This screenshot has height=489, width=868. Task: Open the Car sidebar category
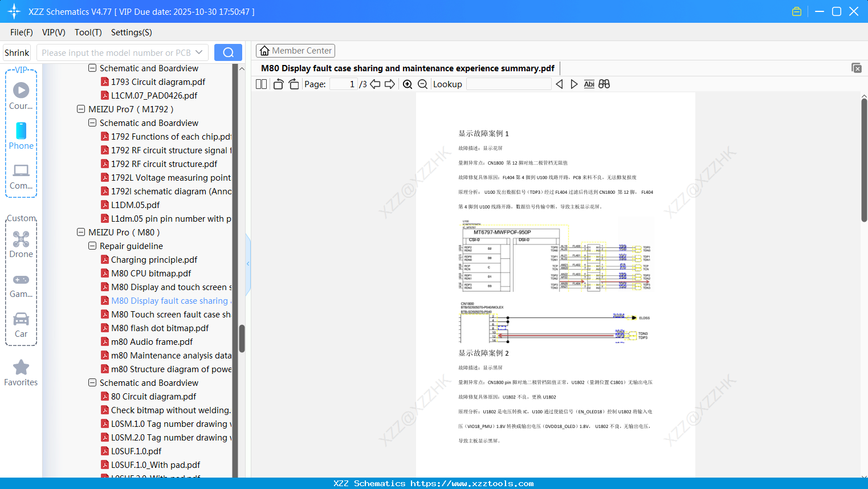(x=21, y=325)
